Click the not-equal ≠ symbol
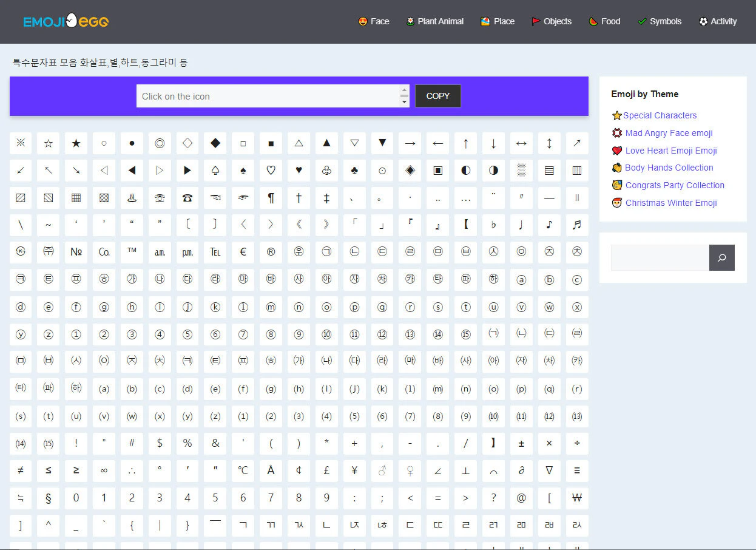The height and width of the screenshot is (550, 756). pyautogui.click(x=21, y=470)
